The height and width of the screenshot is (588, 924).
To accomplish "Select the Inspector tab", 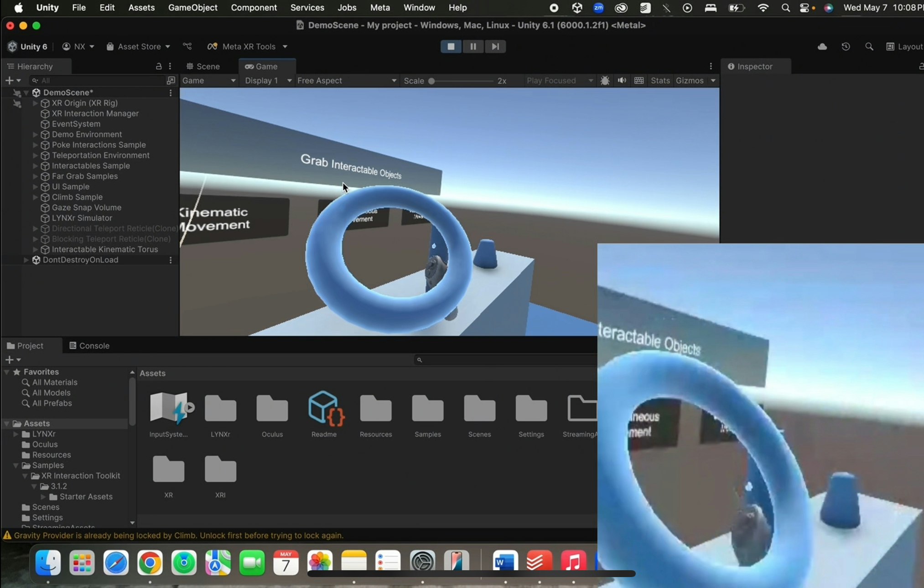I will pos(756,66).
